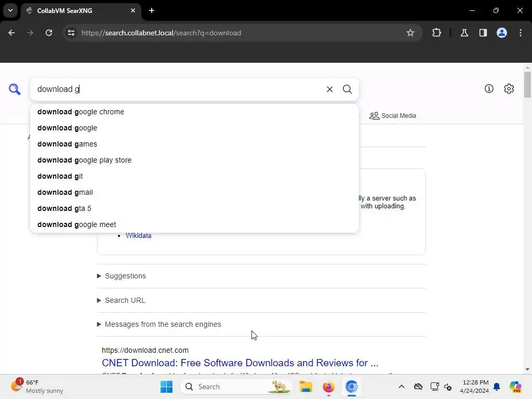Click the muted volume tray icon
532x399 pixels.
447,387
